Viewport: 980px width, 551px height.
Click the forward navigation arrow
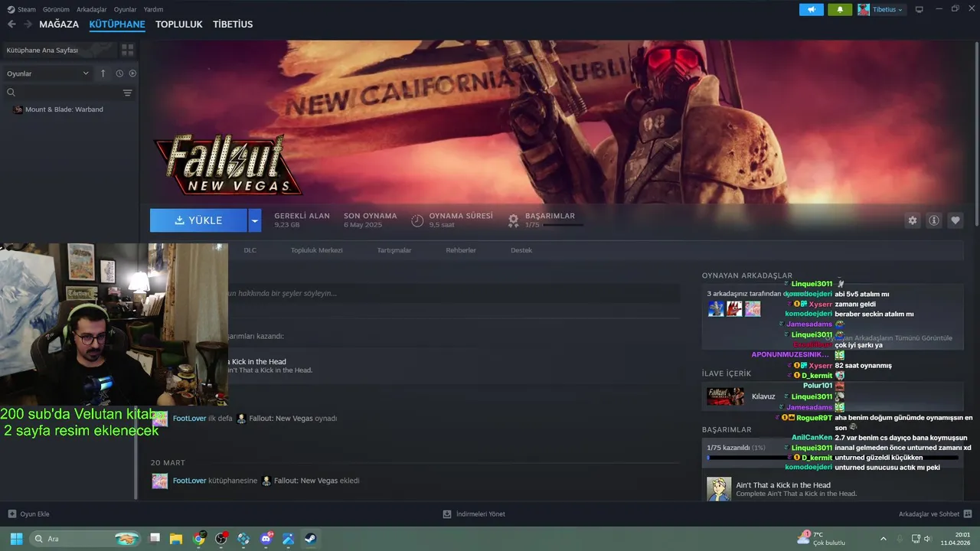(x=28, y=24)
